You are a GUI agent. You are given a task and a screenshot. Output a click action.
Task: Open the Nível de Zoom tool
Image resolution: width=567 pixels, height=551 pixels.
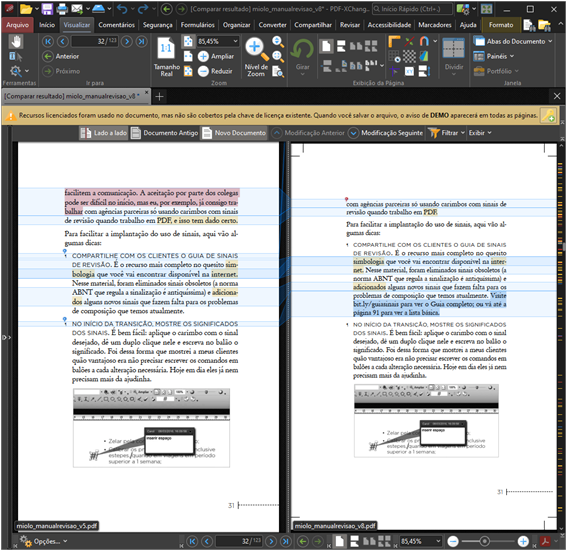click(256, 57)
